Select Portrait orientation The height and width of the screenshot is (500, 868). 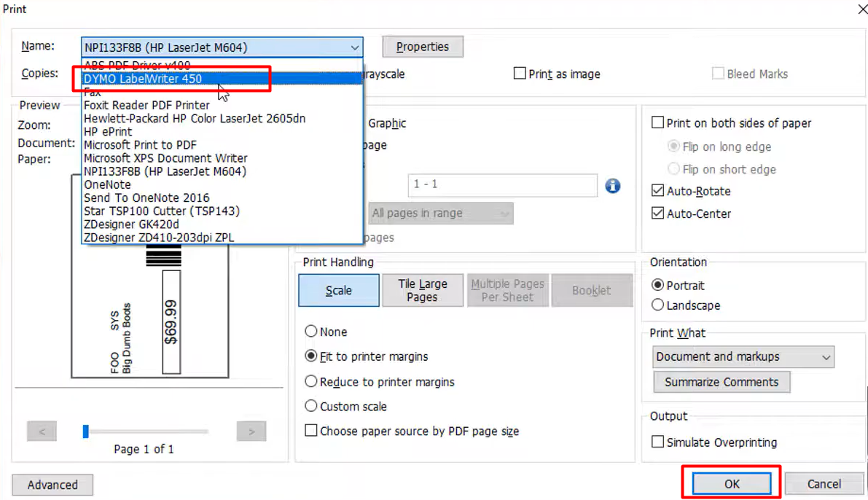(657, 285)
